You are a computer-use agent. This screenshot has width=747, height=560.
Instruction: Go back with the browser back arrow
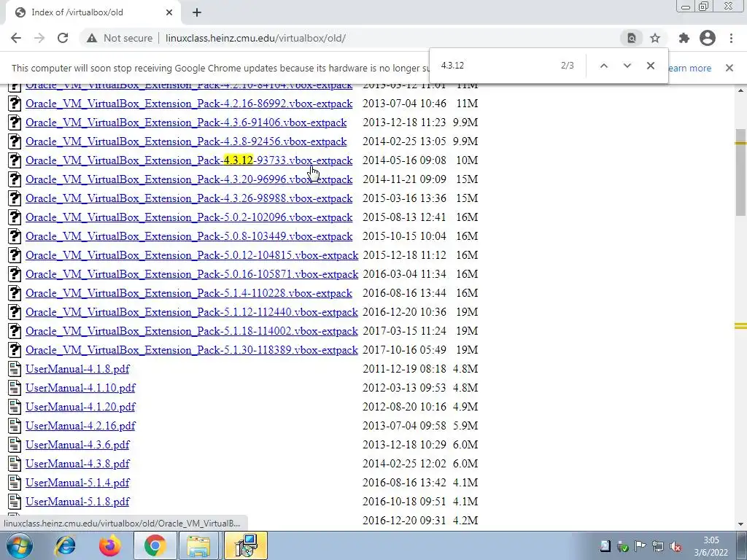16,38
